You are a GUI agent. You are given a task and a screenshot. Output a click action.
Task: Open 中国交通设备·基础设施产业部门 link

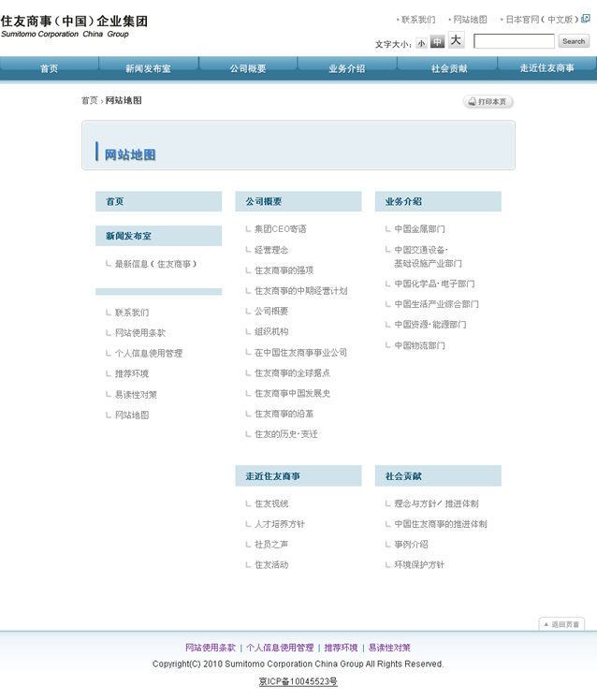coord(428,256)
